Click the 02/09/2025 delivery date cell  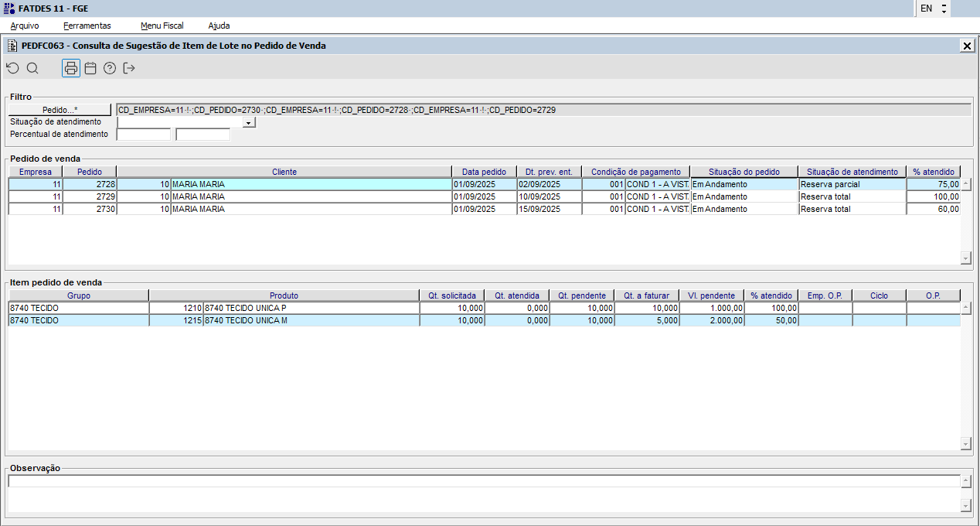coord(550,184)
